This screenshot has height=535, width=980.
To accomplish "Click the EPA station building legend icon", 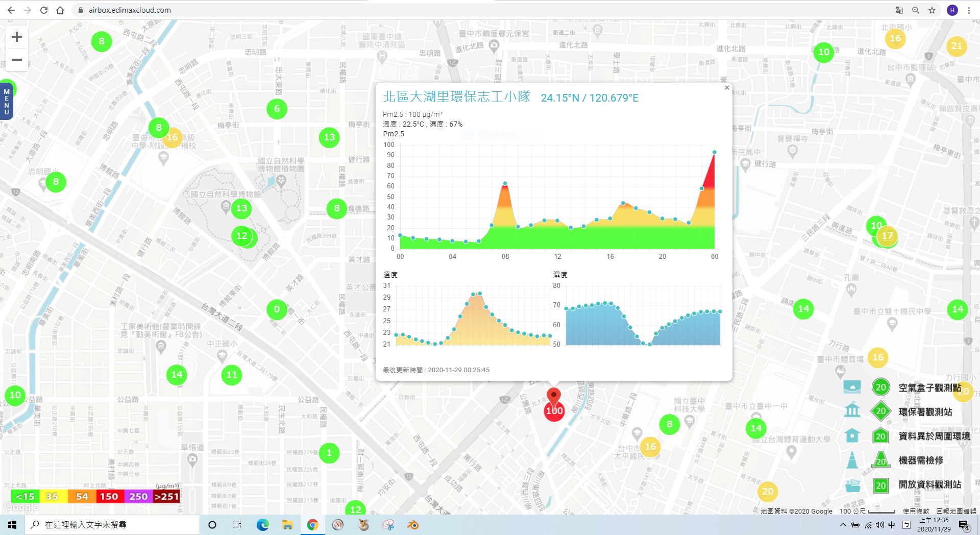I will pos(852,410).
